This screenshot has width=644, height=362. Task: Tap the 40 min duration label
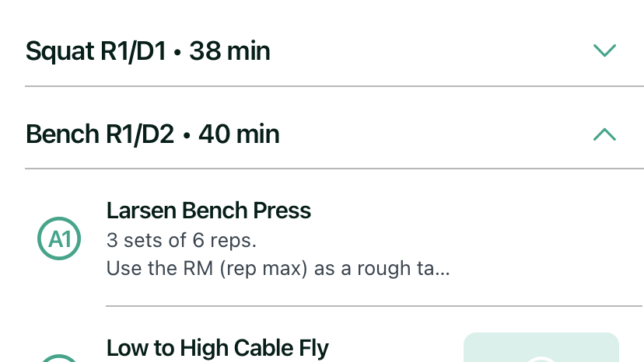[239, 134]
